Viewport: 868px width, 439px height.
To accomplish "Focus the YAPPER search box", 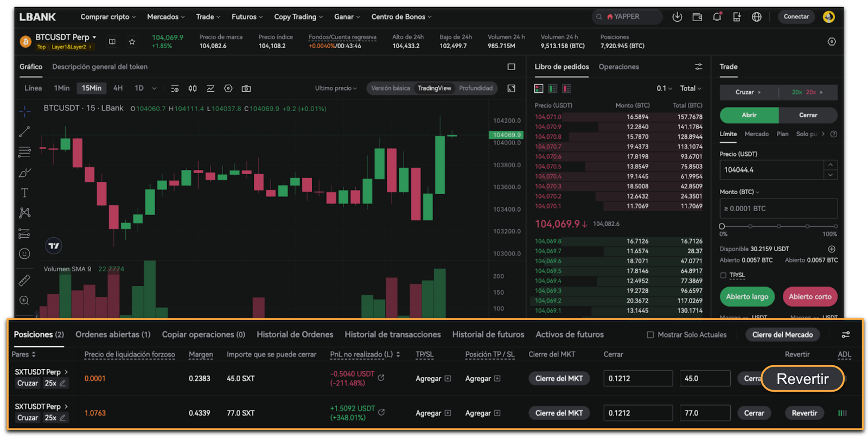I will 627,17.
